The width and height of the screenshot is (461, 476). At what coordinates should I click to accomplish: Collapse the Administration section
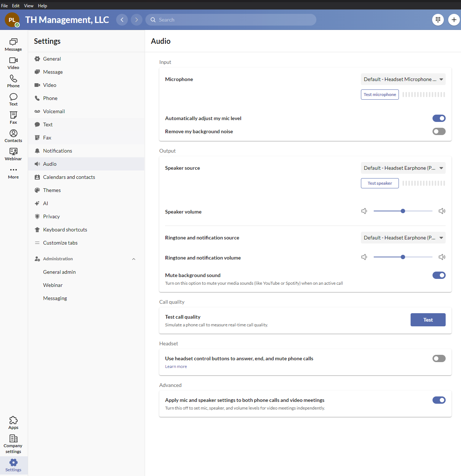134,259
